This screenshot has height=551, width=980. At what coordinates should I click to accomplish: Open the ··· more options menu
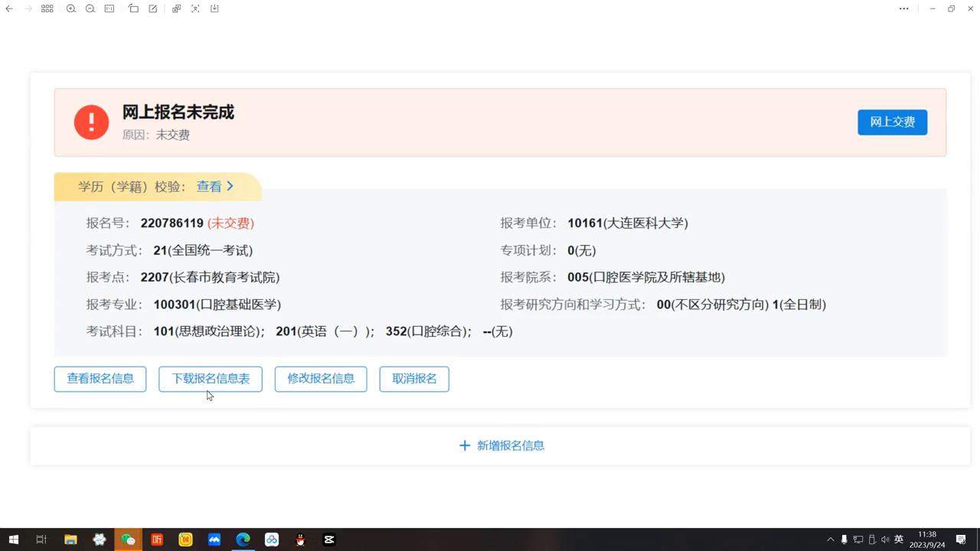click(903, 8)
